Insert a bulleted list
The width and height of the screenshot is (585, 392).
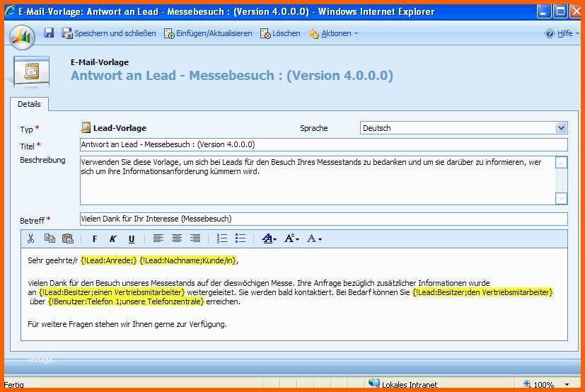tap(241, 239)
